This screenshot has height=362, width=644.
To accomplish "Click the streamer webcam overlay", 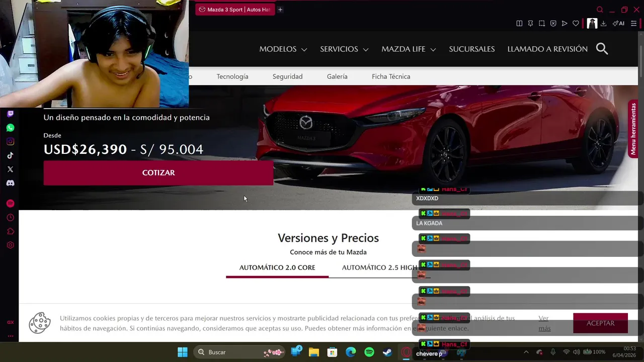I will tap(95, 54).
